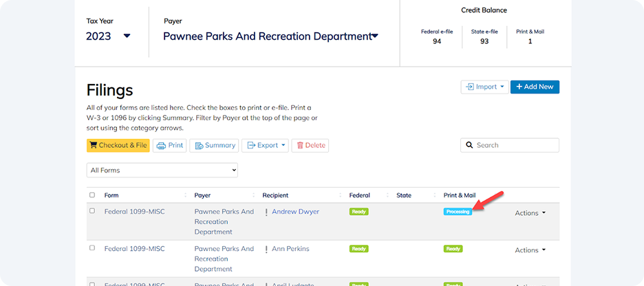644x286 pixels.
Task: Sort by the Federal column arrows
Action: [387, 195]
